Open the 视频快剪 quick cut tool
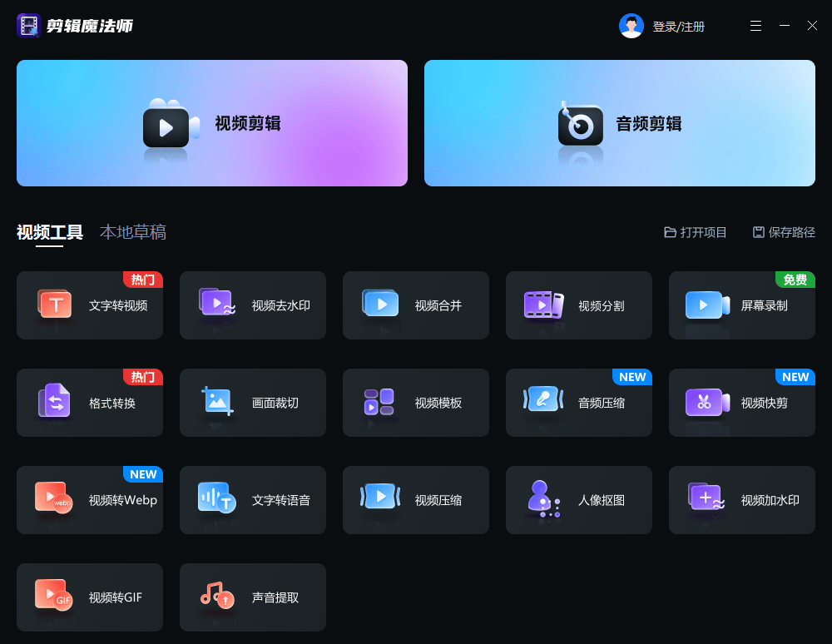The height and width of the screenshot is (644, 832). pos(742,403)
